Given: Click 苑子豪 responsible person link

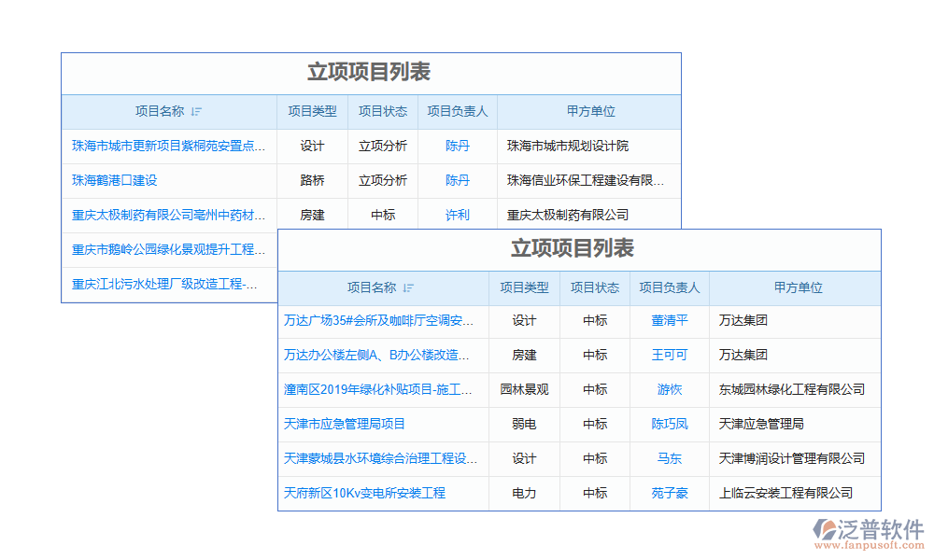Looking at the screenshot, I should point(669,493).
